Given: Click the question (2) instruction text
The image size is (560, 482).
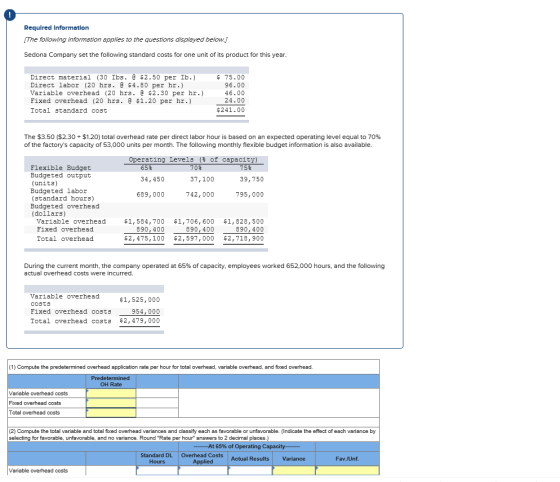Looking at the screenshot, I should click(192, 434).
